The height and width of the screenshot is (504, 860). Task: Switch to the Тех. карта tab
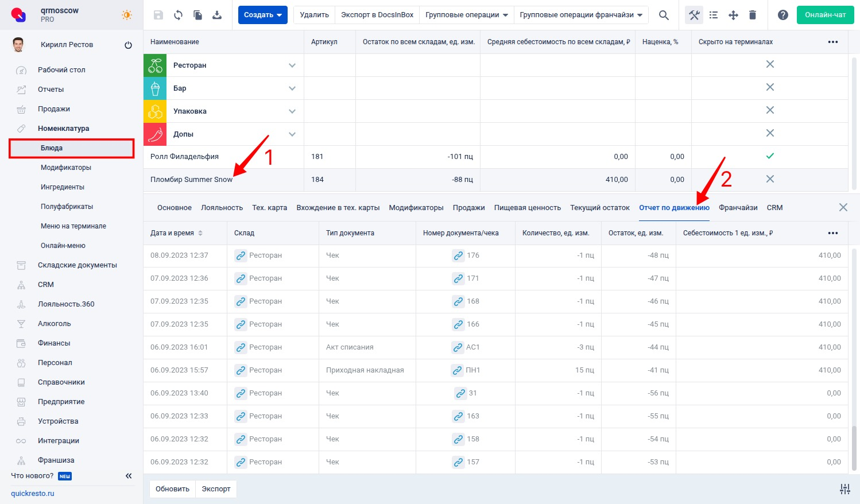point(270,208)
